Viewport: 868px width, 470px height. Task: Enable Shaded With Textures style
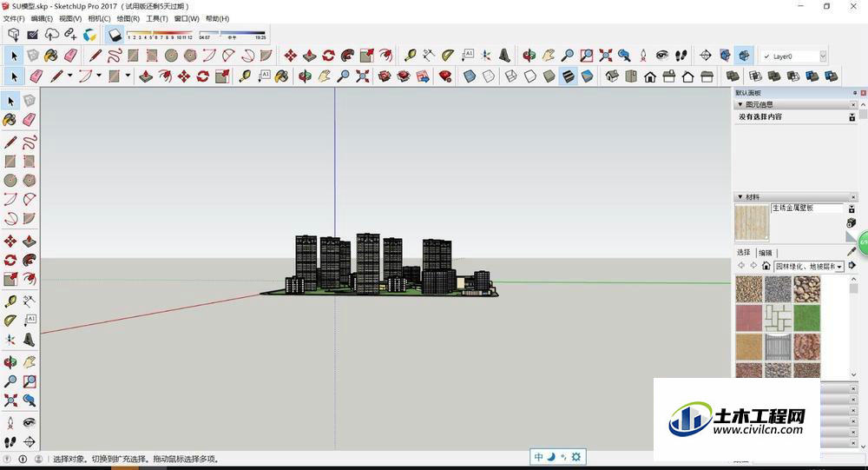(x=568, y=76)
